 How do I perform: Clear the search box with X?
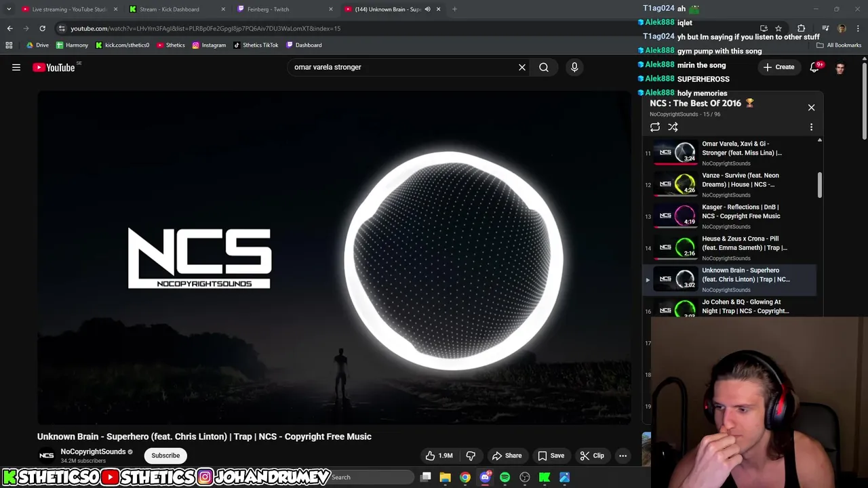coord(522,67)
